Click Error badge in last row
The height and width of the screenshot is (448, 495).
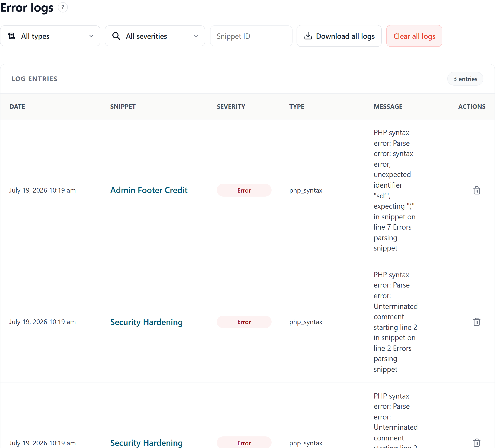click(x=244, y=443)
